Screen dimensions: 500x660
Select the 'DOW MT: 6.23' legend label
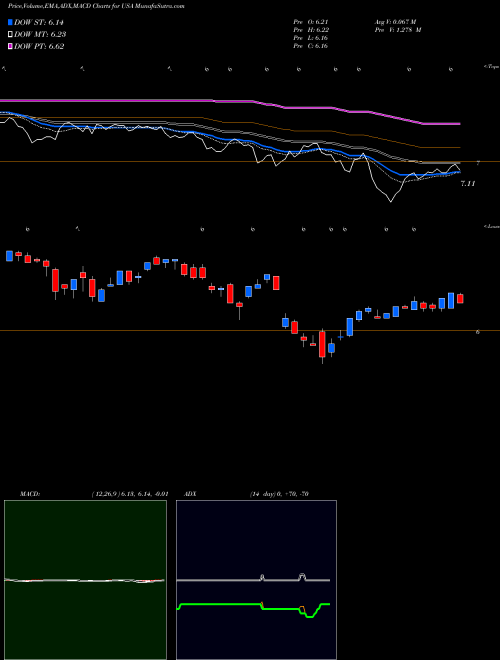pos(40,35)
